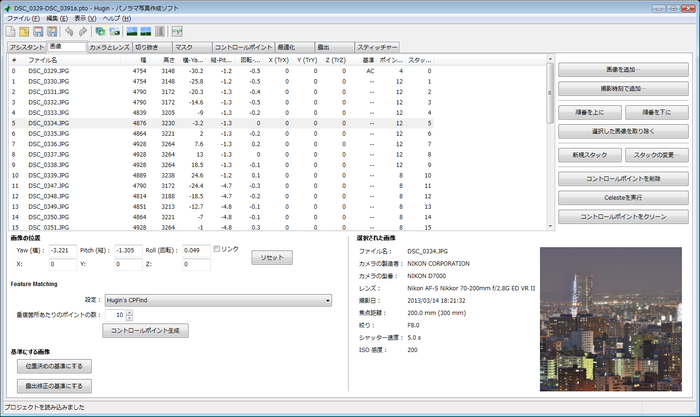Image resolution: width=700 pixels, height=417 pixels.
Task: Switch to the マスク tab
Action: (192, 47)
